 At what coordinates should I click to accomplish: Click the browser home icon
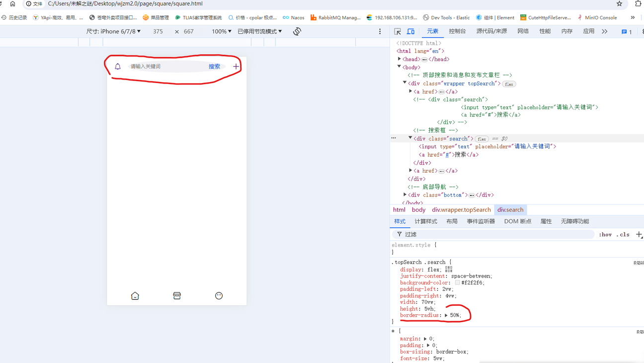[13, 3]
